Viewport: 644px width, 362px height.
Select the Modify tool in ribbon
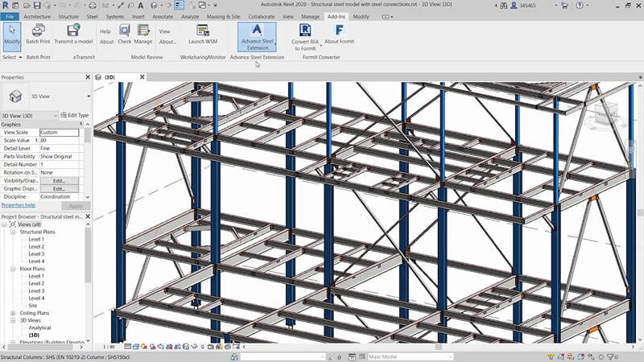pos(12,36)
